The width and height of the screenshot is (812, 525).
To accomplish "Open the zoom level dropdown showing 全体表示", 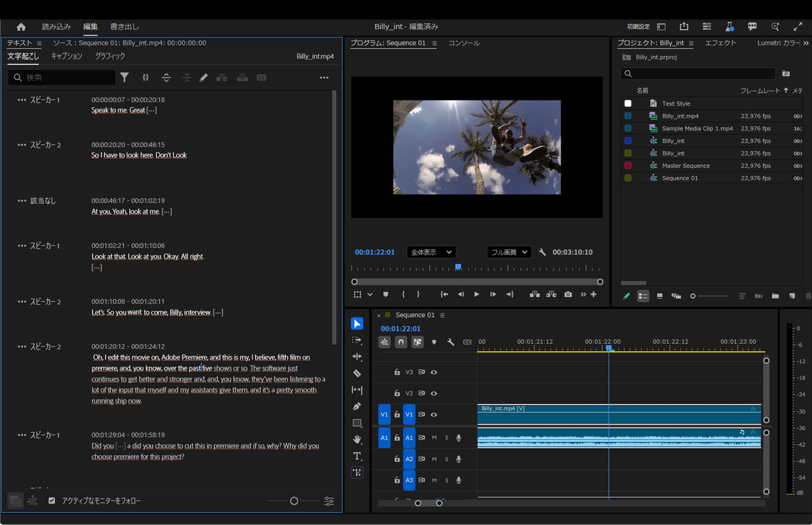I will (431, 252).
